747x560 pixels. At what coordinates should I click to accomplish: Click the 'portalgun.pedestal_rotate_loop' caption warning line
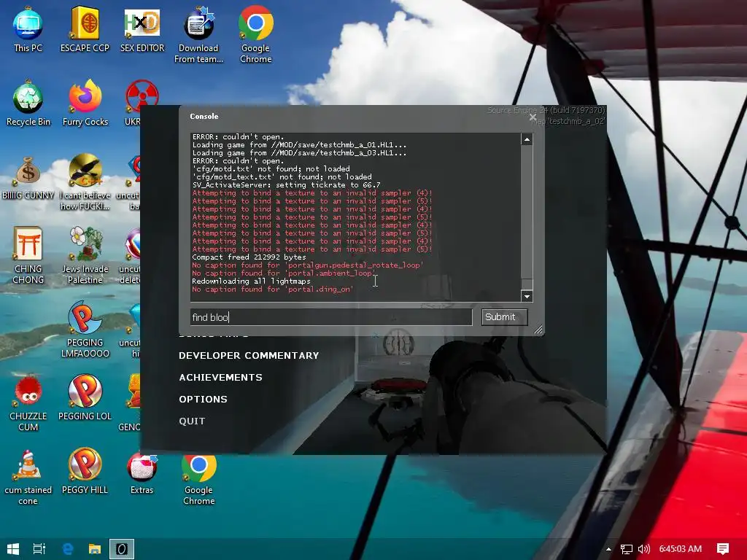point(307,265)
